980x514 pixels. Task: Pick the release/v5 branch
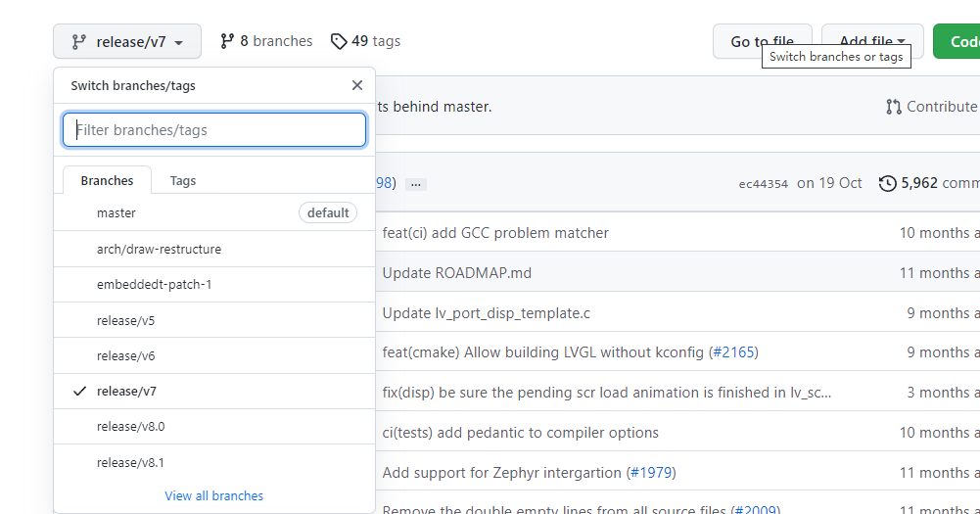click(125, 320)
